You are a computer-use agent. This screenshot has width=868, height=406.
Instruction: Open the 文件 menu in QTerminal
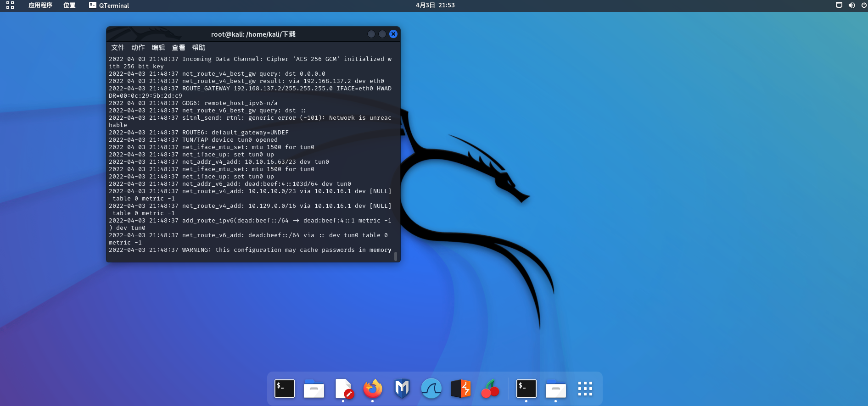118,48
